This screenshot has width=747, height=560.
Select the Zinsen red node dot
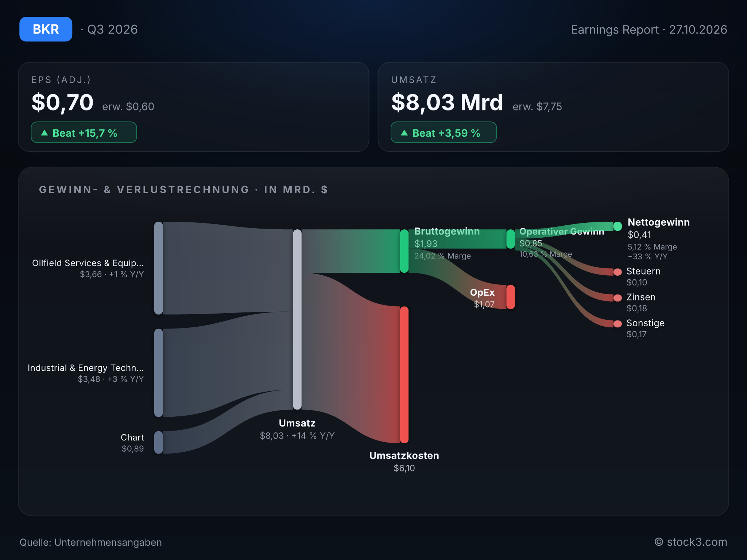pos(618,298)
